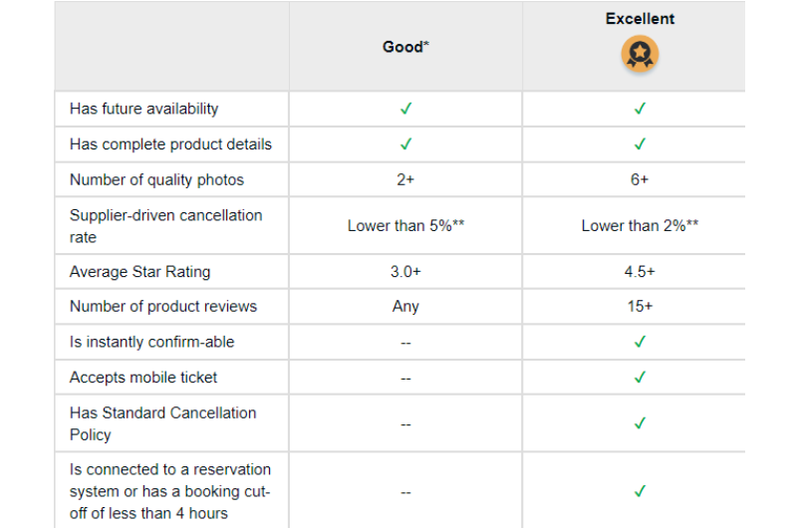The image size is (798, 532).
Task: Click the Good checkmark for complete product details
Action: pos(405,144)
